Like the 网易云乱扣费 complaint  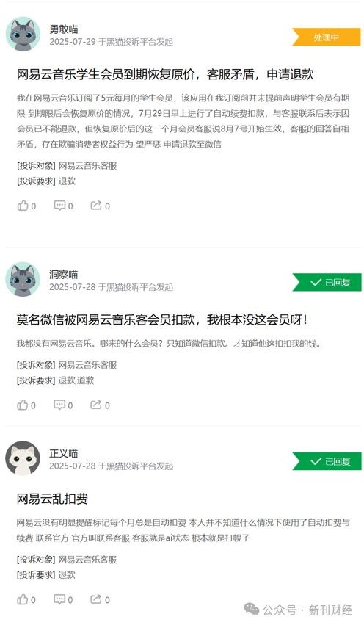pyautogui.click(x=26, y=599)
